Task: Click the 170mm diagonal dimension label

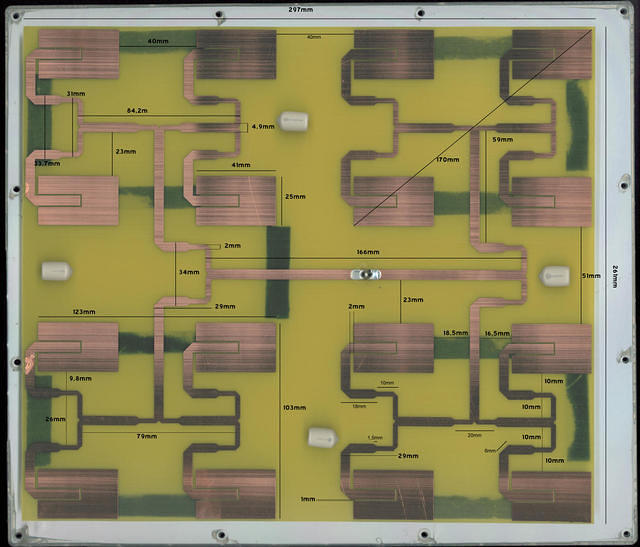Action: (x=447, y=160)
